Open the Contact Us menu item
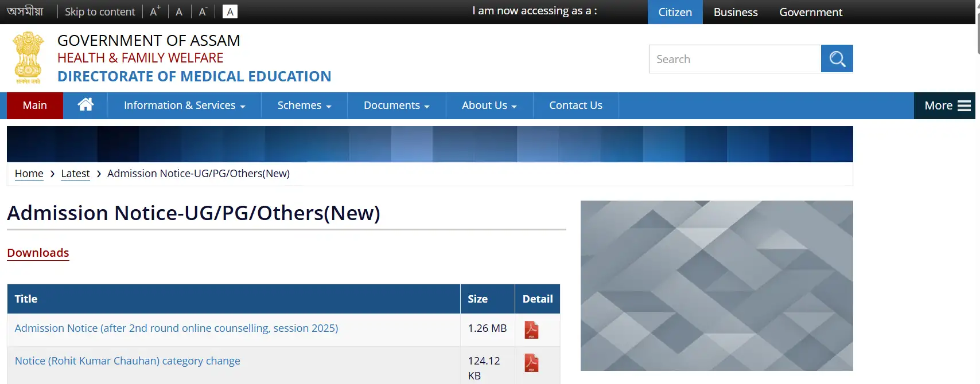 (575, 105)
